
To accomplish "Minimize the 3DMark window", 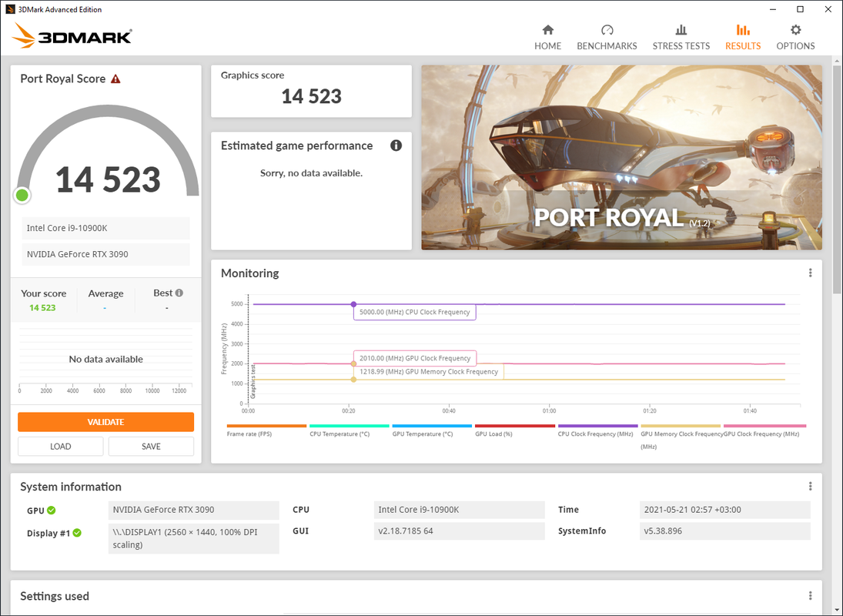I will tap(773, 9).
